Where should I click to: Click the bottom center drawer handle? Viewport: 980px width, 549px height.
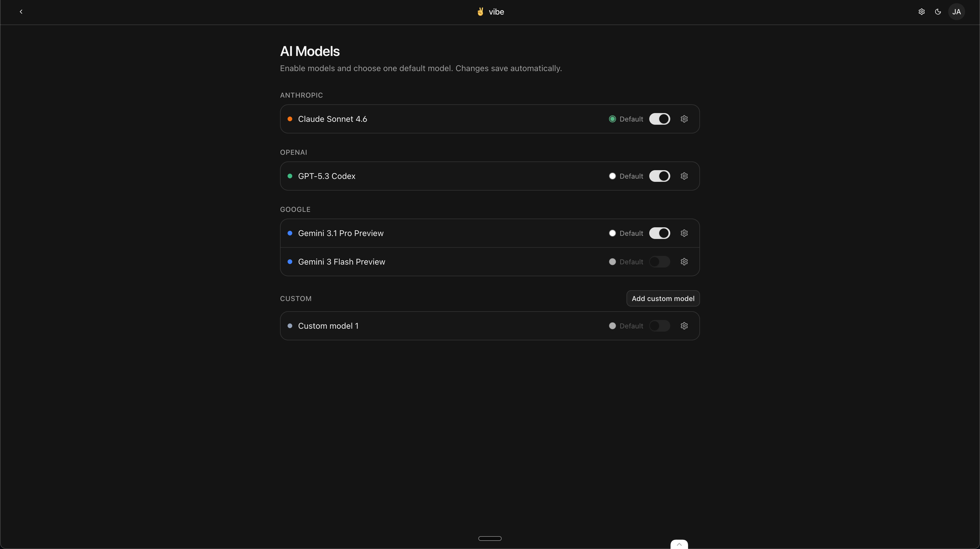click(x=490, y=538)
